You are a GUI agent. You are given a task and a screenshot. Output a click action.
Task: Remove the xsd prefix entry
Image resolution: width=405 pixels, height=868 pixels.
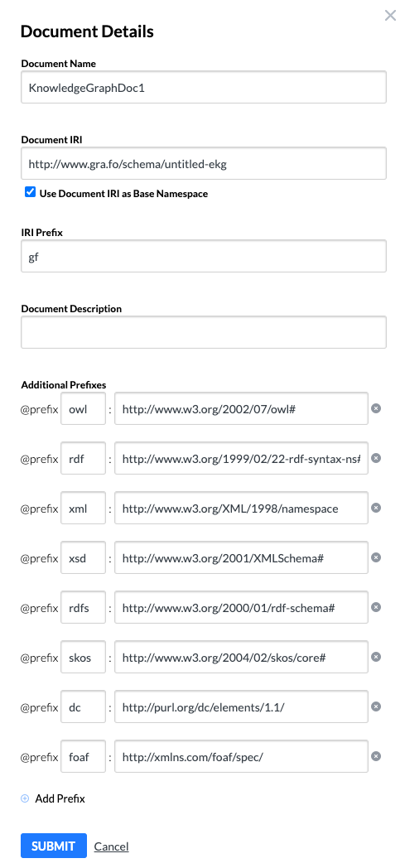(376, 557)
